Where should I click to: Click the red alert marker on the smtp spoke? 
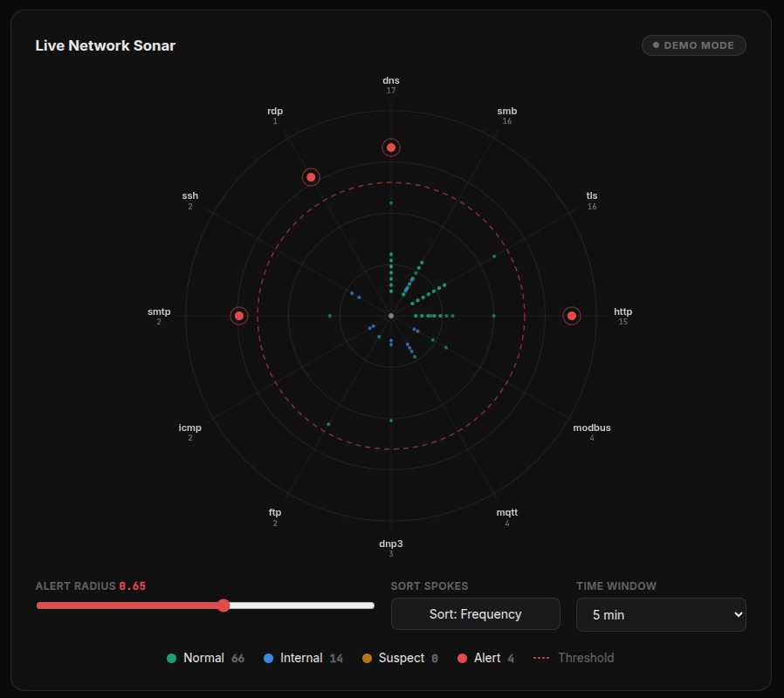tap(239, 316)
